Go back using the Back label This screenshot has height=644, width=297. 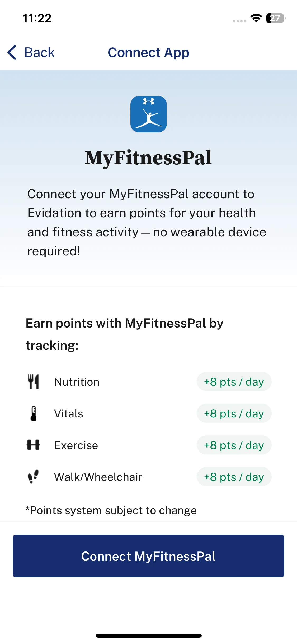coord(40,52)
